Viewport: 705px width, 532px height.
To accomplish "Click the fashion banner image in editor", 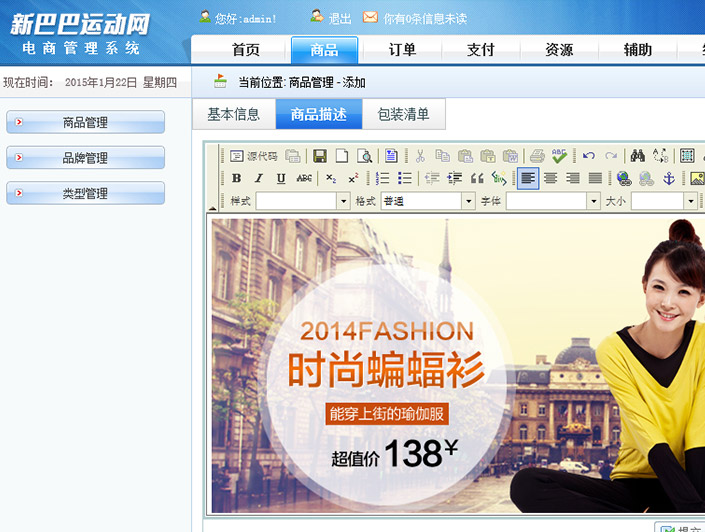I will coord(456,365).
